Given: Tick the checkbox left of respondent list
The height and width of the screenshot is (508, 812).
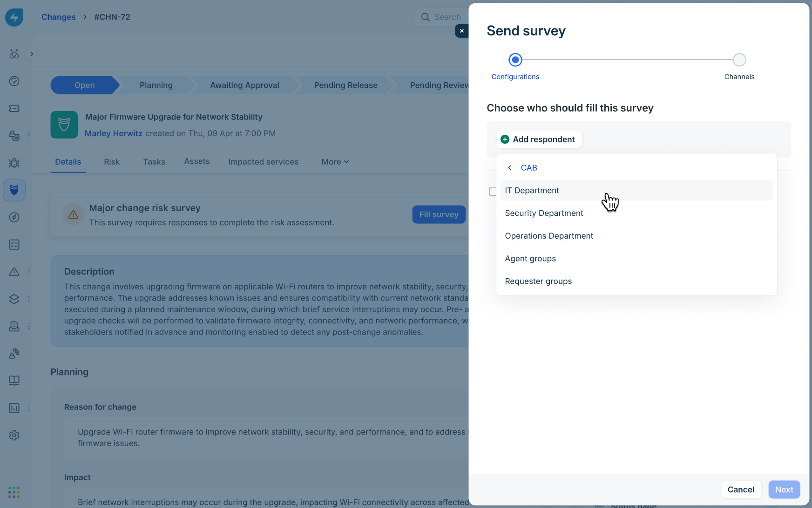Looking at the screenshot, I should 493,192.
